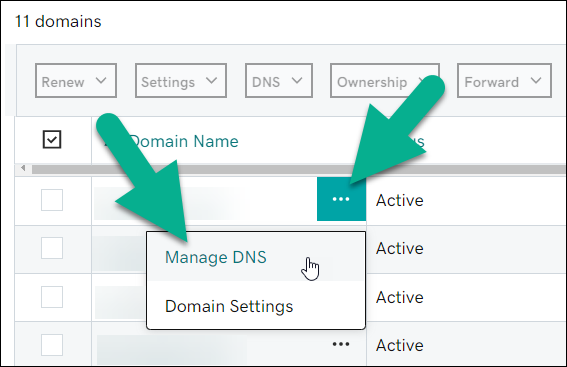Sort by the Domain Name column header
The height and width of the screenshot is (367, 567).
(184, 141)
